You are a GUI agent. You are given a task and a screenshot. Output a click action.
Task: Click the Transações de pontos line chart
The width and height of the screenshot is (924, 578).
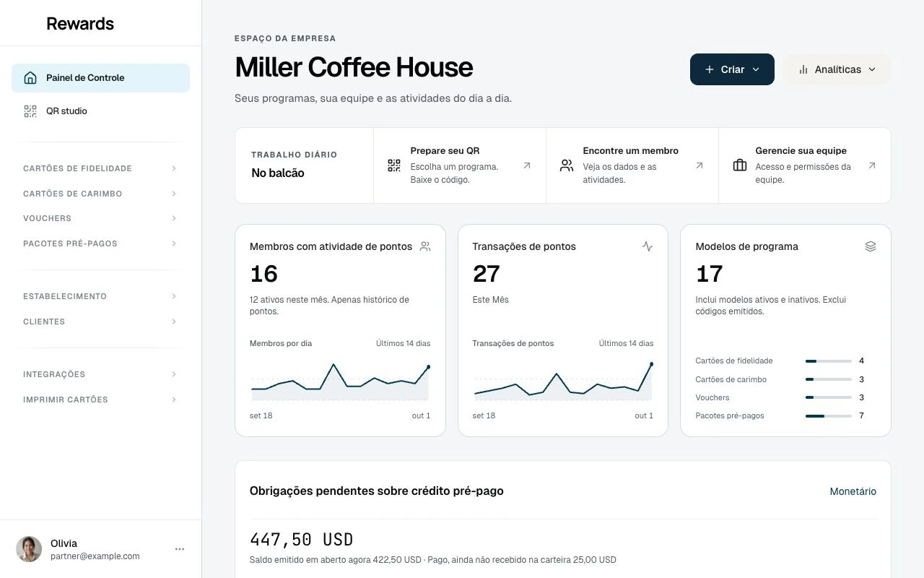pos(563,381)
